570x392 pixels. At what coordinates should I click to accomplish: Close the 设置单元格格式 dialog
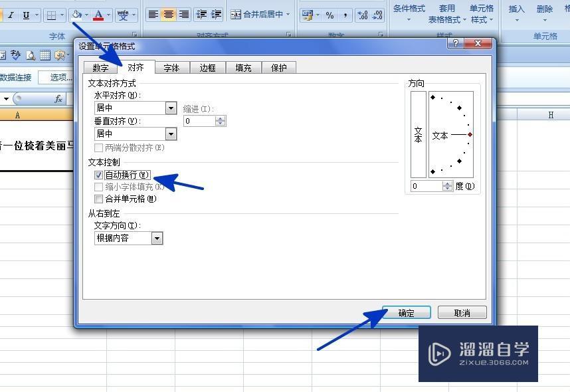coord(478,44)
